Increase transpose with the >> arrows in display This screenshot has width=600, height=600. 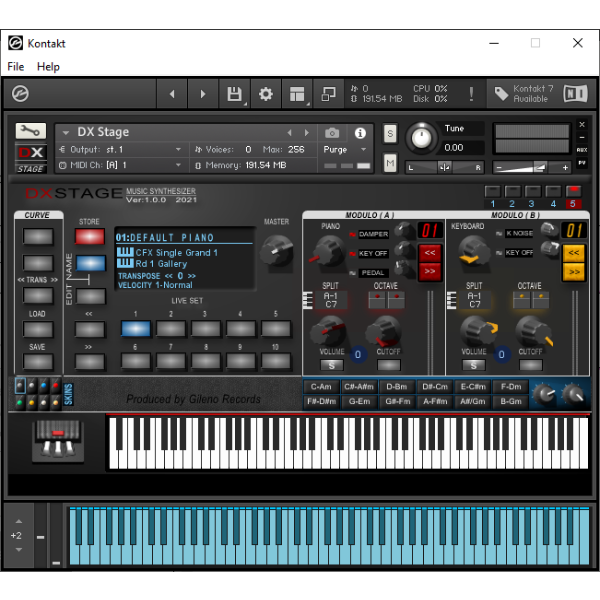click(x=192, y=276)
